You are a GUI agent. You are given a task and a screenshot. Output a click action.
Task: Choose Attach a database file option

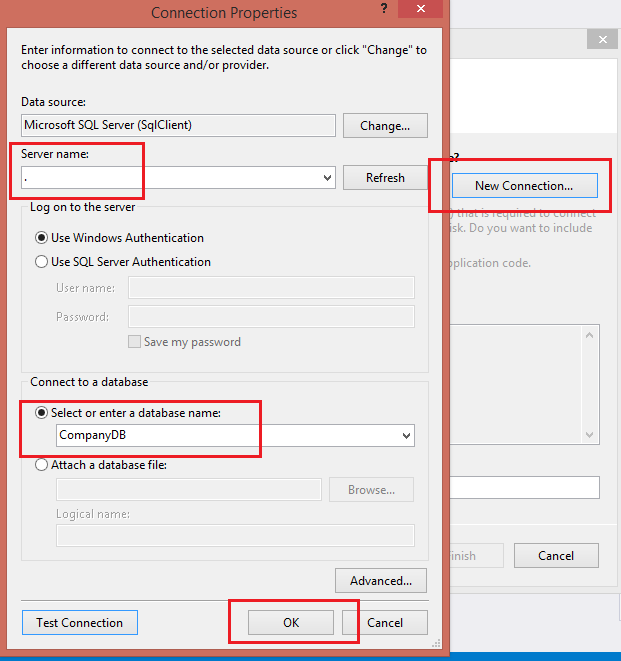point(42,465)
